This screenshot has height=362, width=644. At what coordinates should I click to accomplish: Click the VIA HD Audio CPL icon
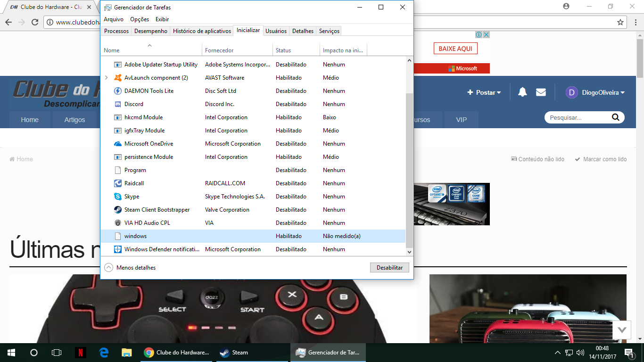[118, 223]
